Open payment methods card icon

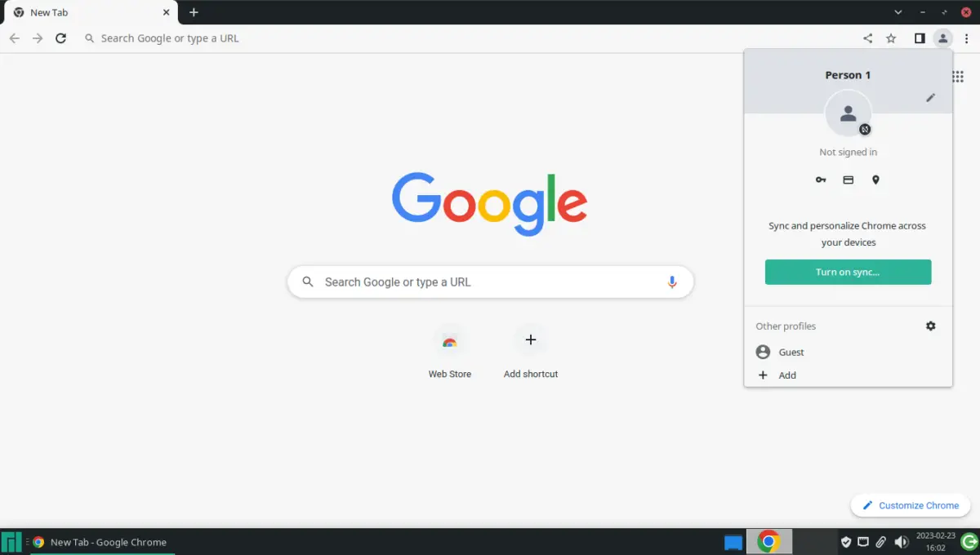pos(849,180)
